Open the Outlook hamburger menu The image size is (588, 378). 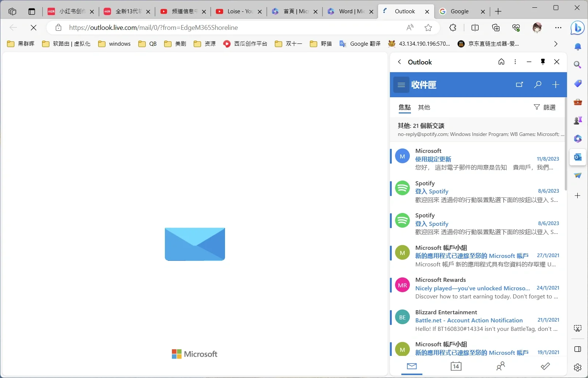tap(401, 85)
